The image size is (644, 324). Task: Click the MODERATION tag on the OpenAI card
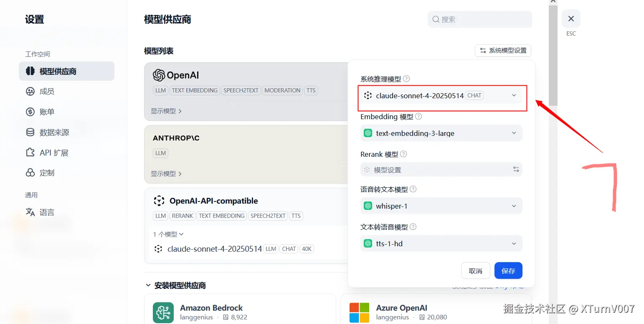coord(282,90)
